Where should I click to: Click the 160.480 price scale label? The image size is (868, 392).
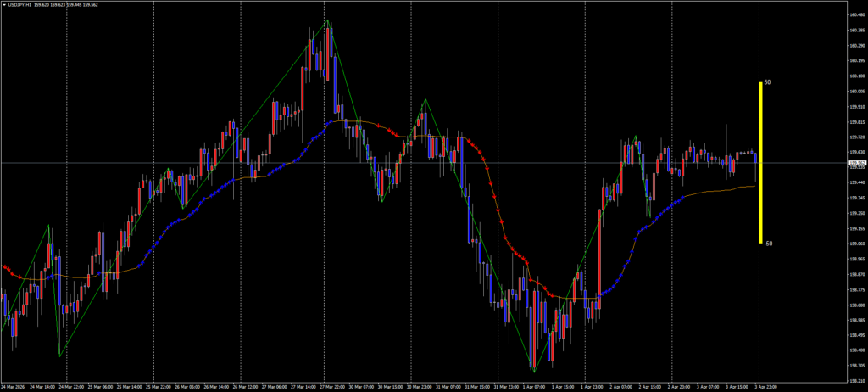tap(856, 15)
